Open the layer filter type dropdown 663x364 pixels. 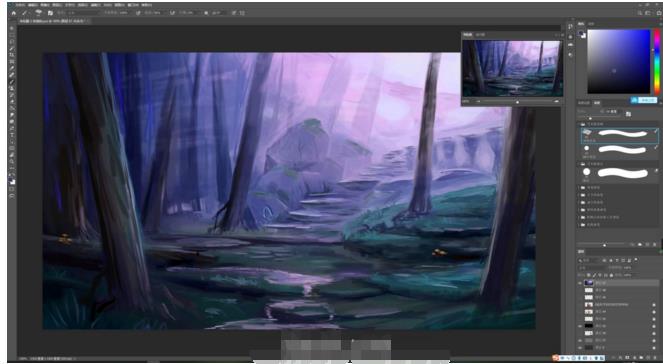click(589, 260)
